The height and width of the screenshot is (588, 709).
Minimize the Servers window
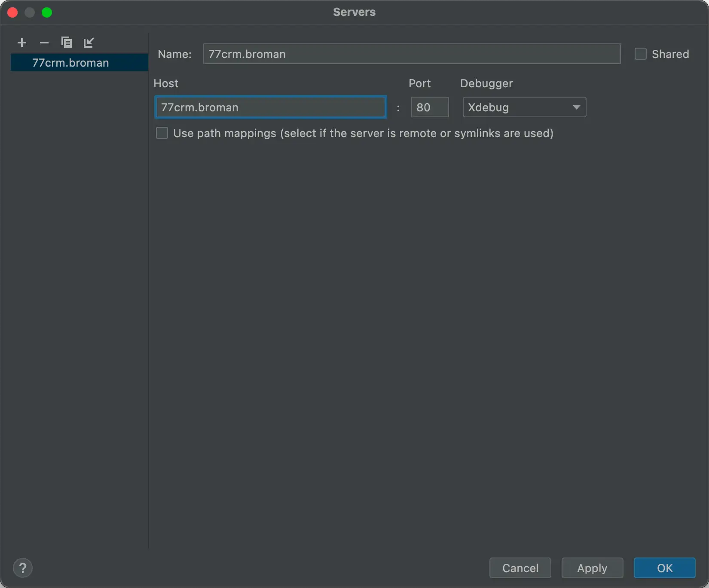coord(30,12)
